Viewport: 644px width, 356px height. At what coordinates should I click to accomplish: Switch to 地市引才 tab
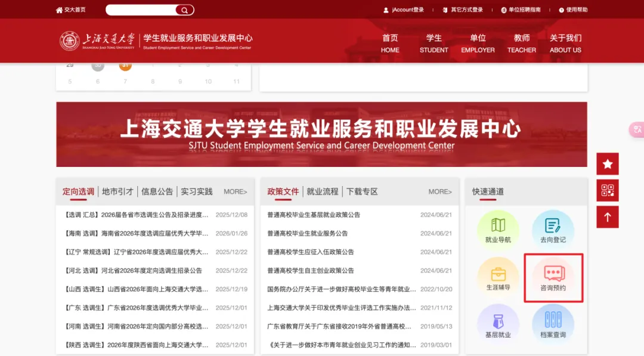tap(117, 191)
